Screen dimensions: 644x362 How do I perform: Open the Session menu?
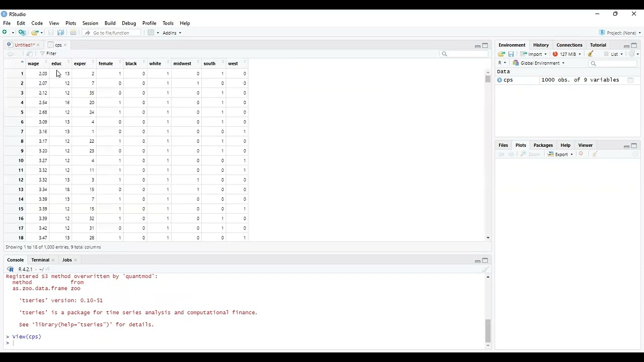90,23
